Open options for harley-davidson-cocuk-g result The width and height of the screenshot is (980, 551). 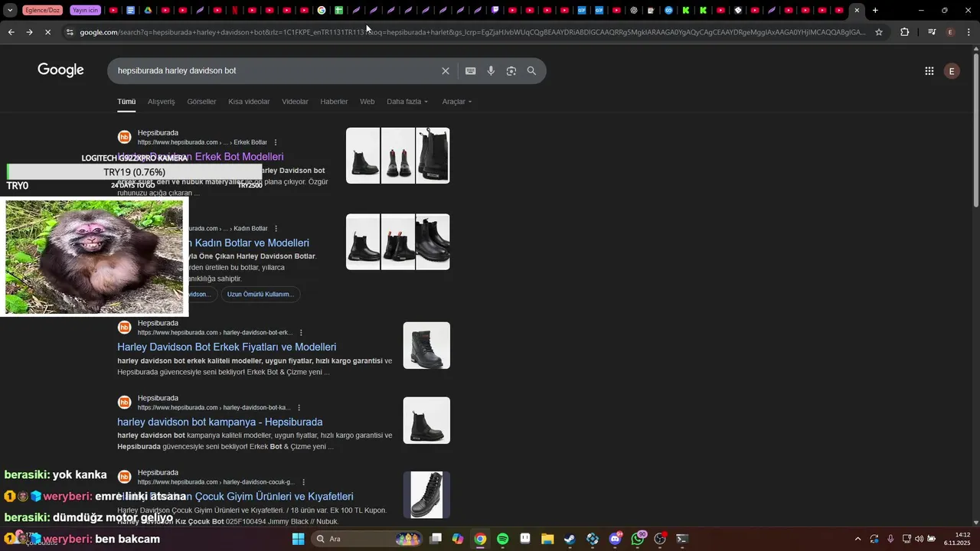(x=303, y=482)
